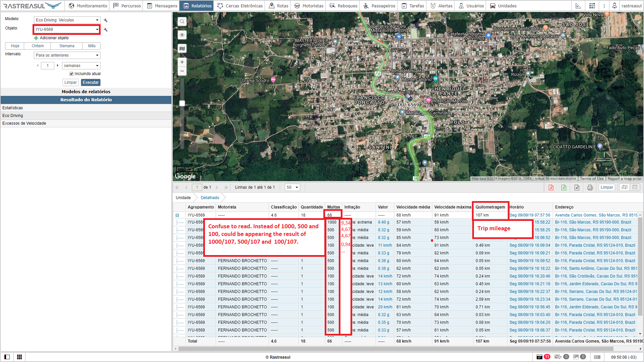
Task: Open the Cercas Eletrônicas tab
Action: pyautogui.click(x=240, y=6)
